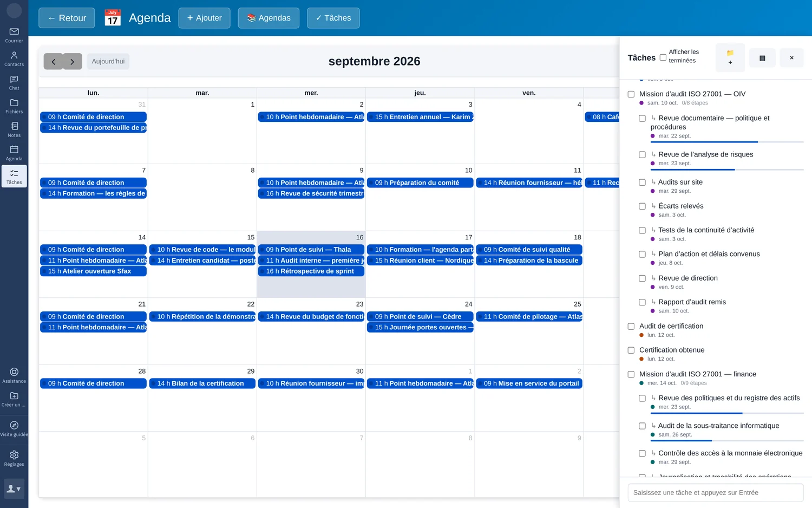Open 15 h Atelier ouverture Sfax event
This screenshot has height=508, width=812.
point(93,271)
